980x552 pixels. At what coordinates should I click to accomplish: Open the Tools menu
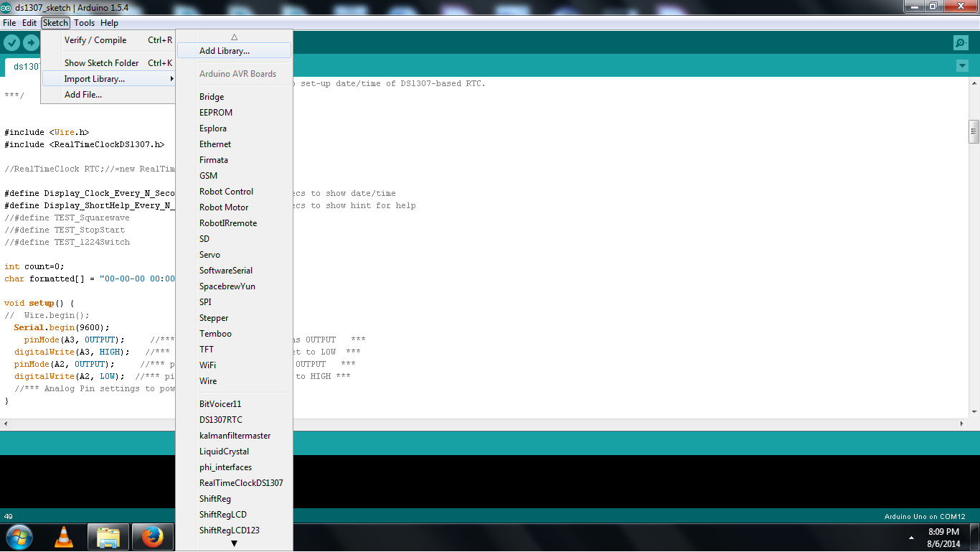[84, 22]
